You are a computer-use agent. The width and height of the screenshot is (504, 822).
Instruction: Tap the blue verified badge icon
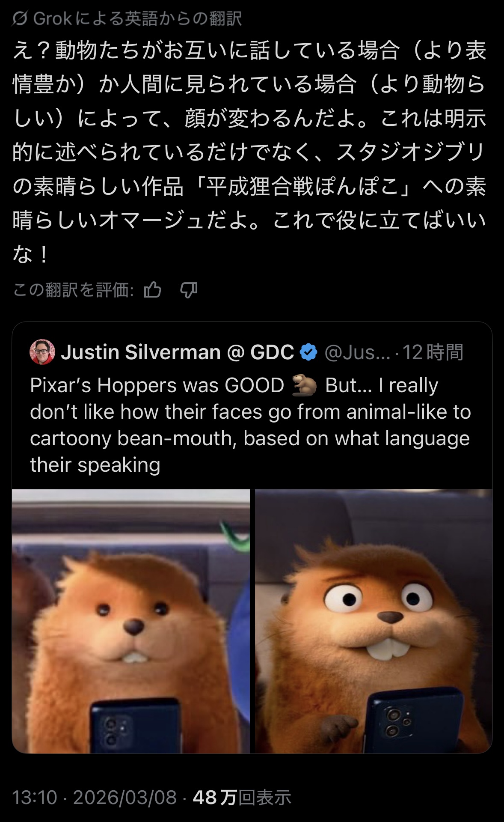coord(308,352)
